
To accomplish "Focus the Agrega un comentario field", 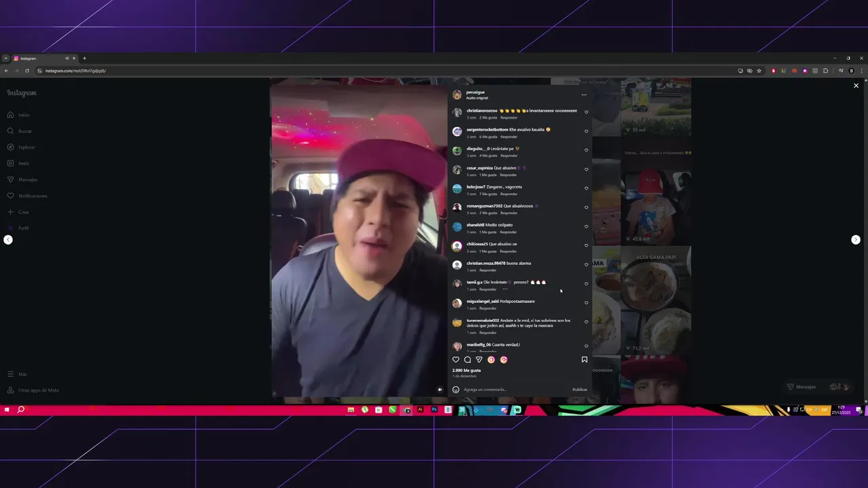I will [515, 390].
